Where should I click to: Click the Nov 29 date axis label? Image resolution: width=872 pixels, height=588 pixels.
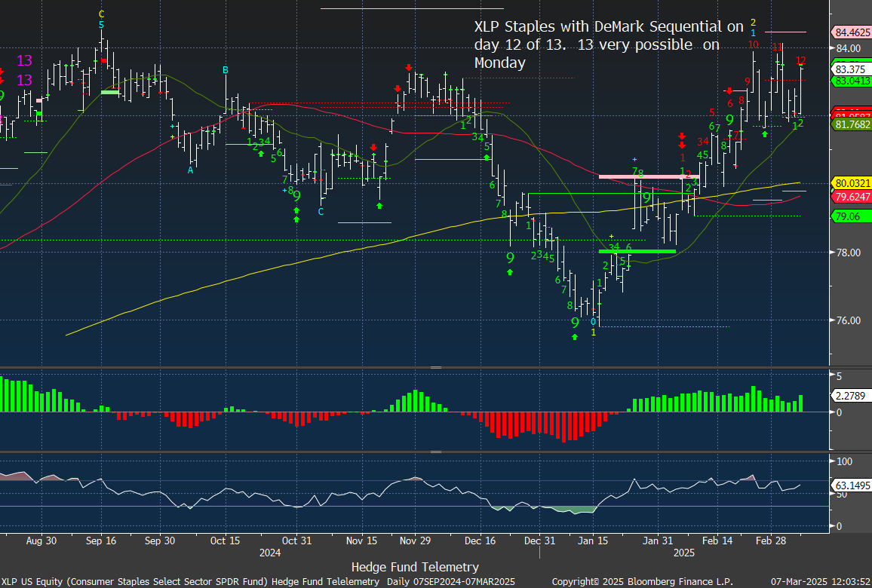415,541
